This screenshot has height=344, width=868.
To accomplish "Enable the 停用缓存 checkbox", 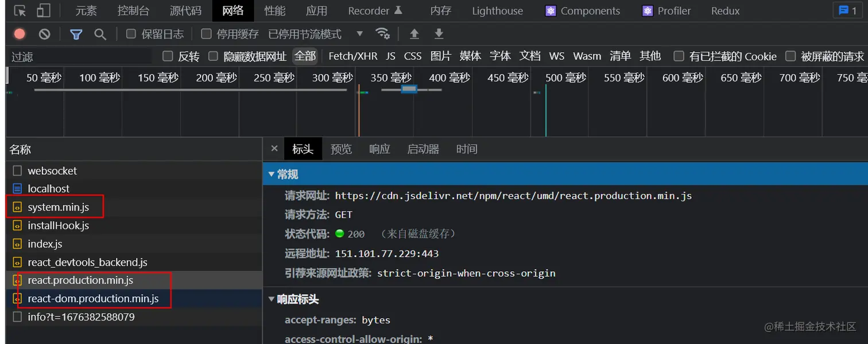I will [207, 34].
